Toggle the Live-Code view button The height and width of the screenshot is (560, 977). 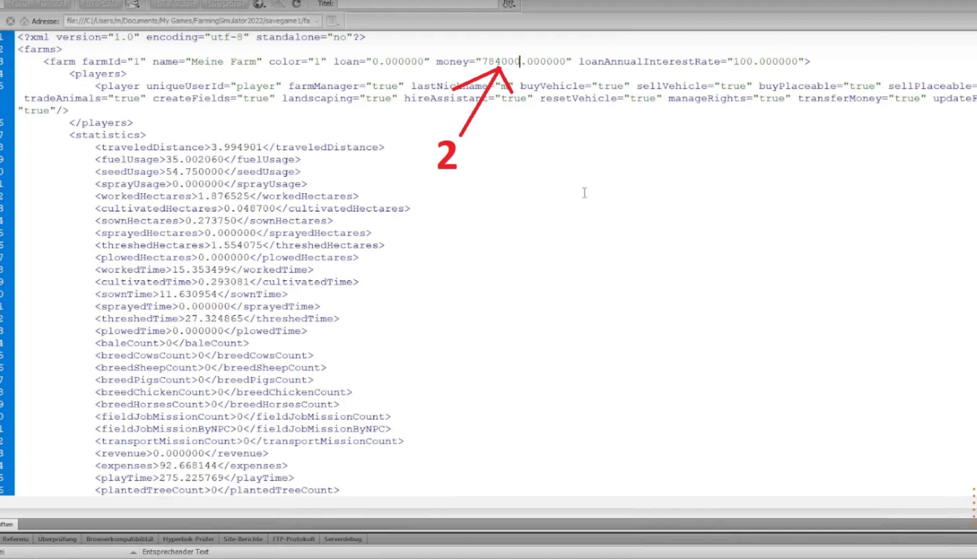pos(100,3)
